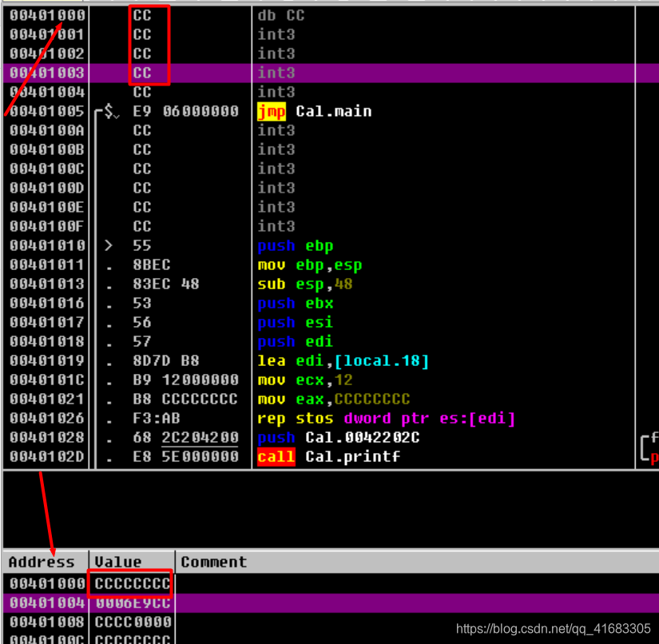659x644 pixels.
Task: Click the '>' jump target marker at 00401010
Action: click(x=109, y=246)
